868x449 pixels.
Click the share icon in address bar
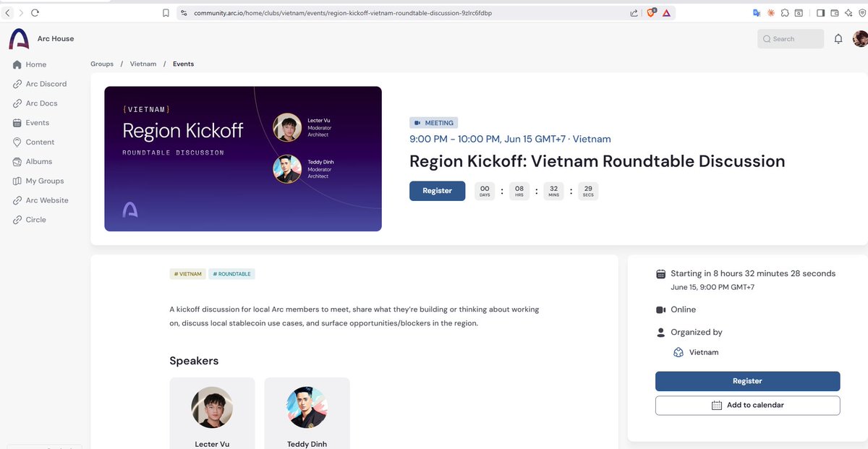[x=634, y=13]
